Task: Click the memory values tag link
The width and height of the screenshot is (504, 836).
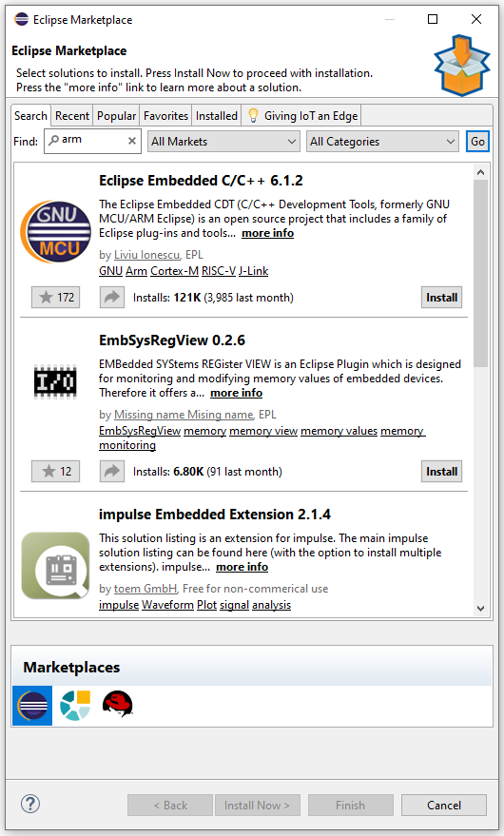Action: pyautogui.click(x=339, y=431)
